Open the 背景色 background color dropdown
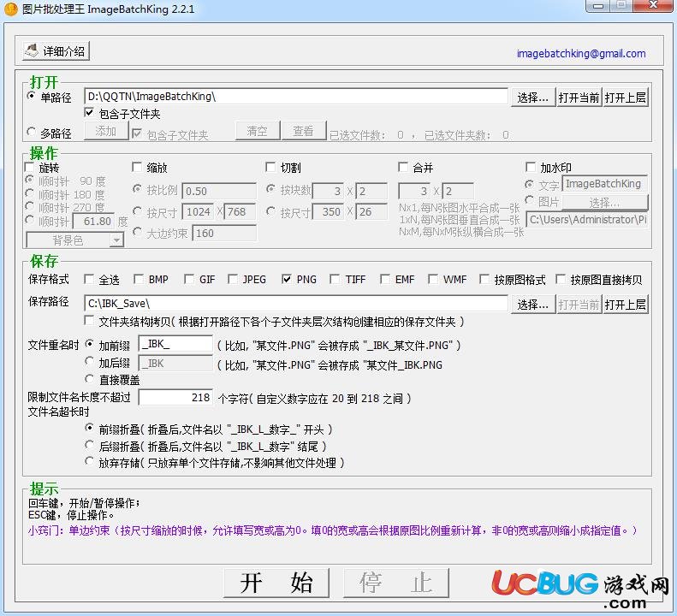677x616 pixels. [x=75, y=240]
